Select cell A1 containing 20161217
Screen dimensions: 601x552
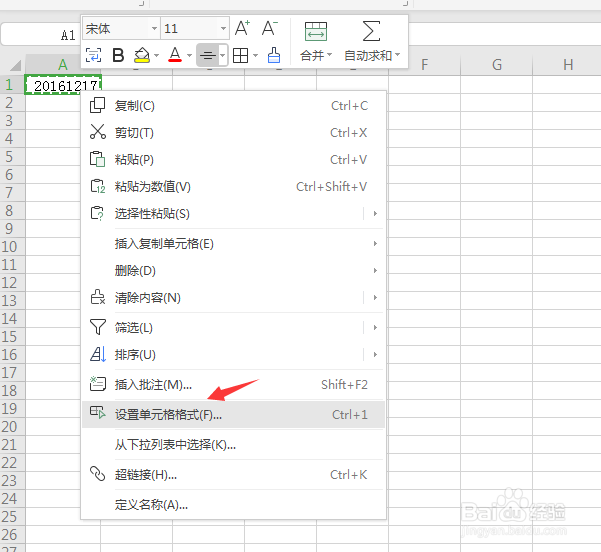click(63, 85)
